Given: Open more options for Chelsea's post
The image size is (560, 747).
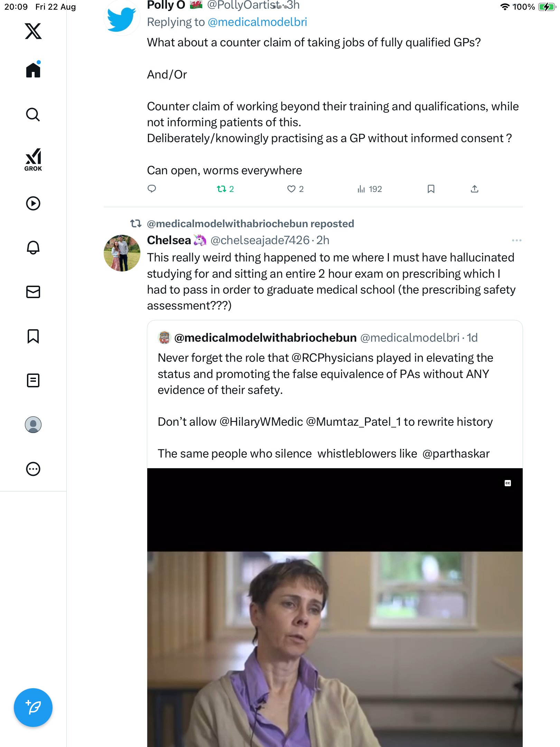Looking at the screenshot, I should [516, 240].
